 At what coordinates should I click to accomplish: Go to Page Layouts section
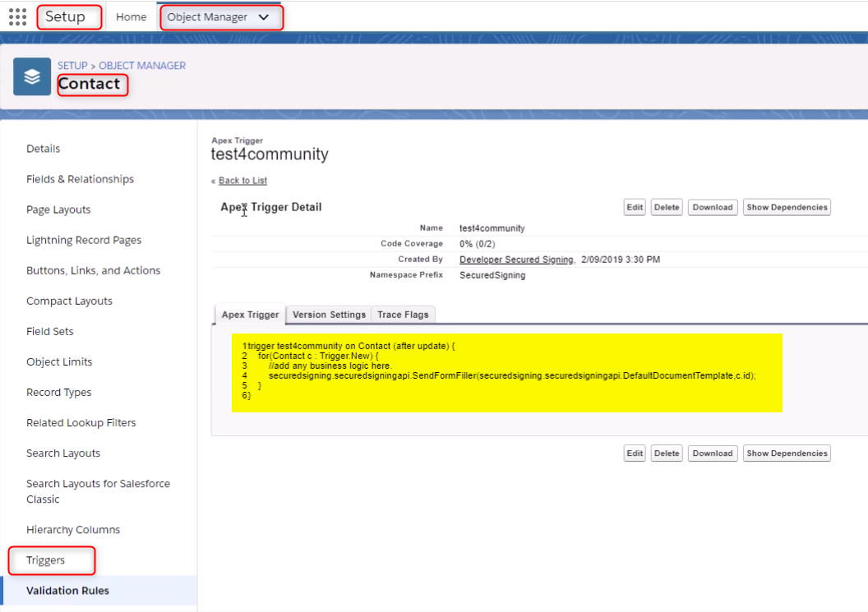click(x=58, y=209)
